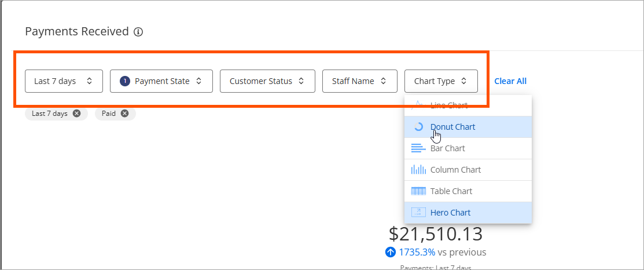Remove the Paid filter chip
Image resolution: width=644 pixels, height=270 pixels.
click(x=124, y=114)
